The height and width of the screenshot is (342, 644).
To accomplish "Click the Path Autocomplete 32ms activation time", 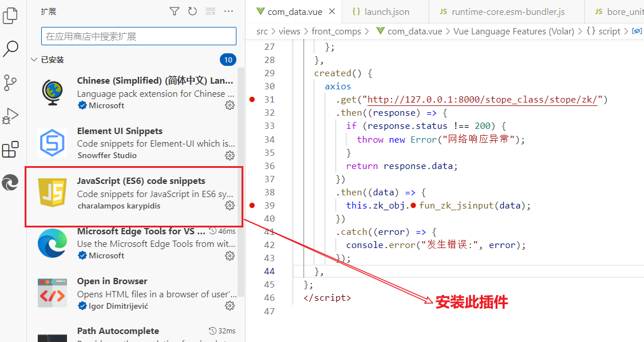I will tap(222, 331).
